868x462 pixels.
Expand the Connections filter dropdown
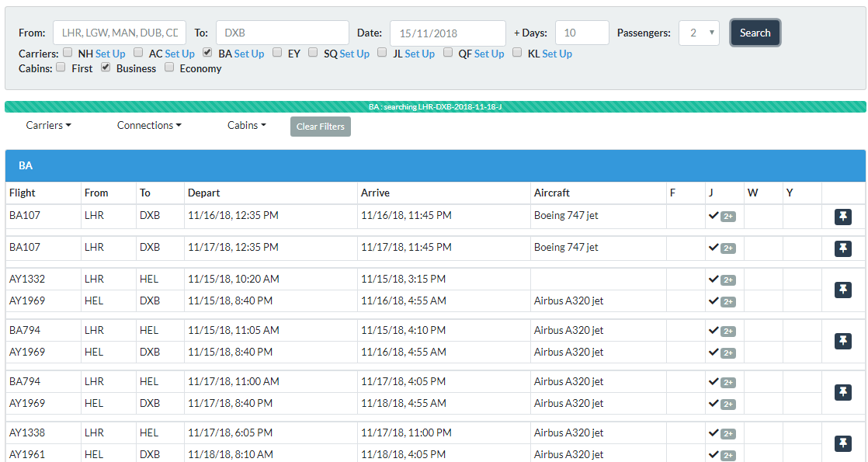(149, 125)
